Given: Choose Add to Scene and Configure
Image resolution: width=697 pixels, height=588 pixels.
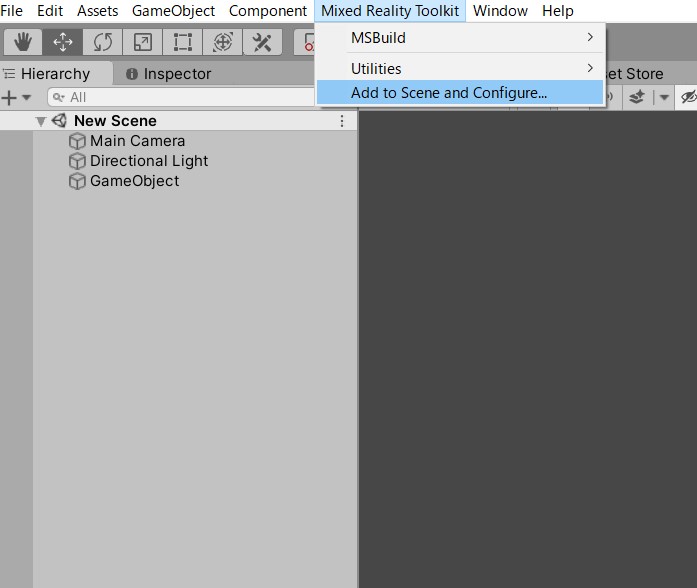Looking at the screenshot, I should click(460, 92).
